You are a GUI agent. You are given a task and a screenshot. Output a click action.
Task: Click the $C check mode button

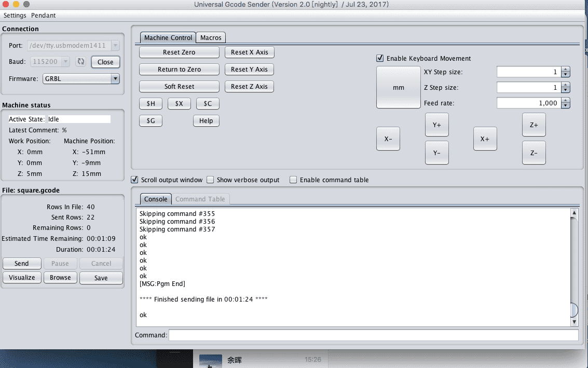tap(208, 103)
